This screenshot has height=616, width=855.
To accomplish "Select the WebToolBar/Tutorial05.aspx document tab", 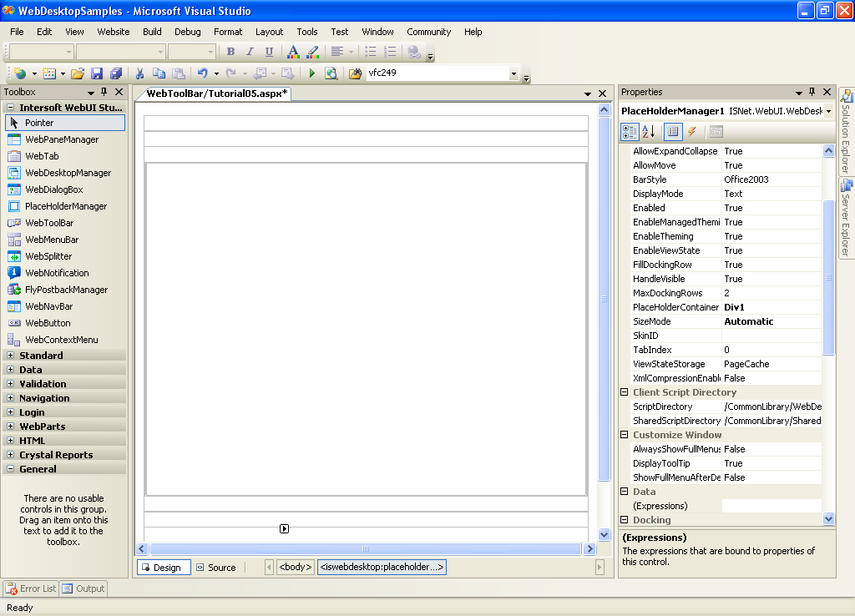I will [x=216, y=93].
